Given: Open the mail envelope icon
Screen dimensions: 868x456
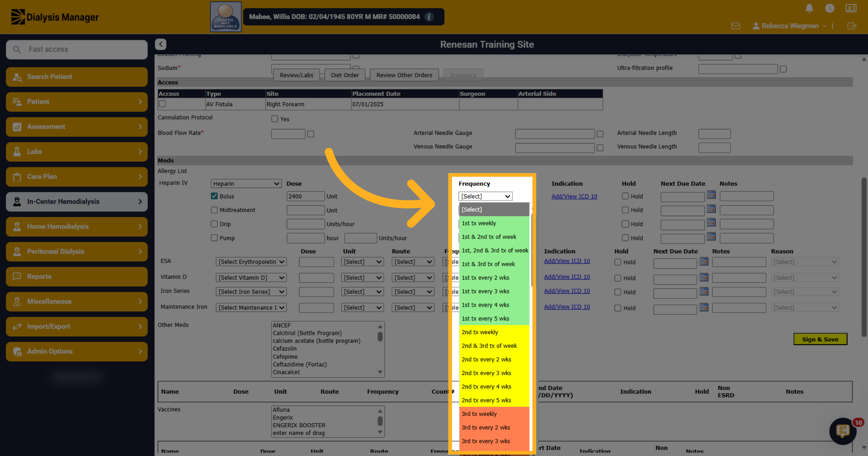Looking at the screenshot, I should [x=736, y=26].
